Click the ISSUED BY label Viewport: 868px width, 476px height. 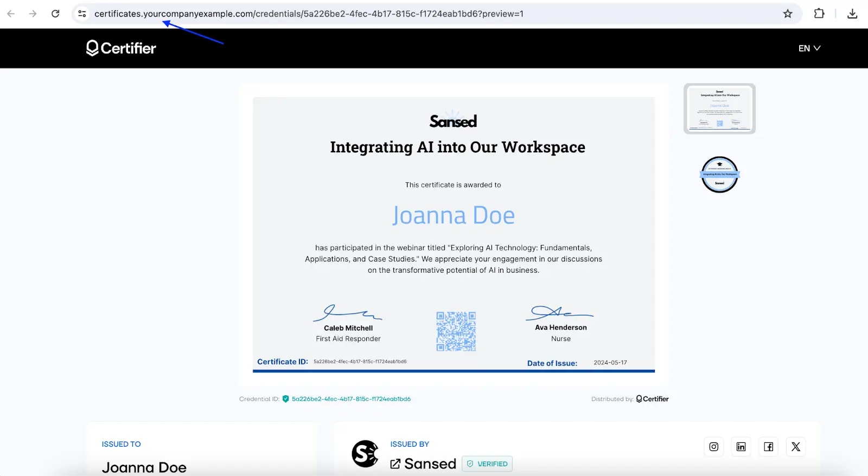point(410,444)
